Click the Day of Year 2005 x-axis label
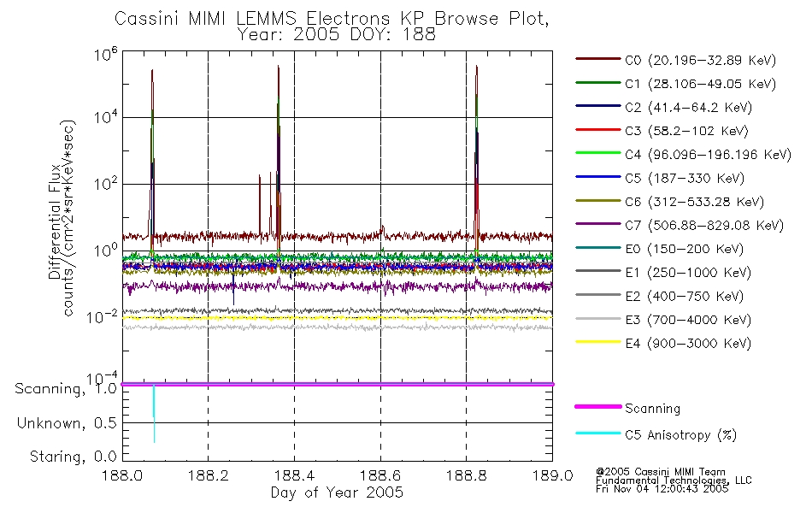This screenshot has width=812, height=513. point(337,492)
